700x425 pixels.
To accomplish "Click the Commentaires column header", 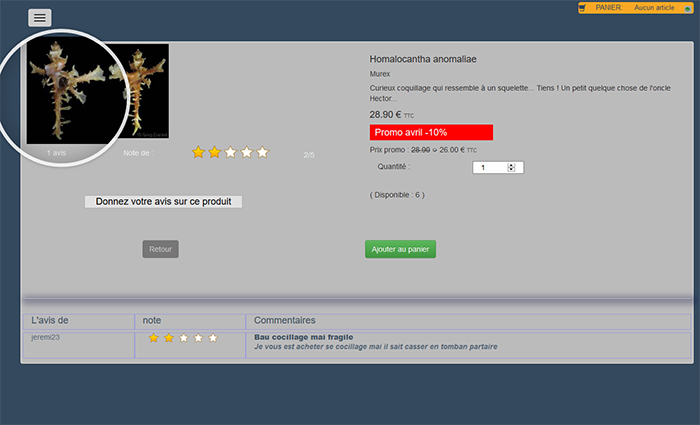I will pyautogui.click(x=284, y=321).
